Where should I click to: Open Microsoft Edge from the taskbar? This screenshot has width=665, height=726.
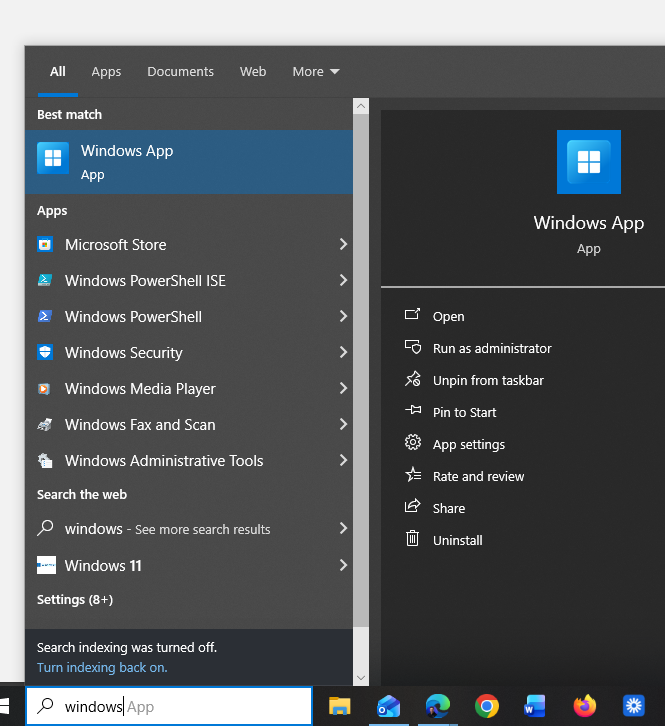438,706
